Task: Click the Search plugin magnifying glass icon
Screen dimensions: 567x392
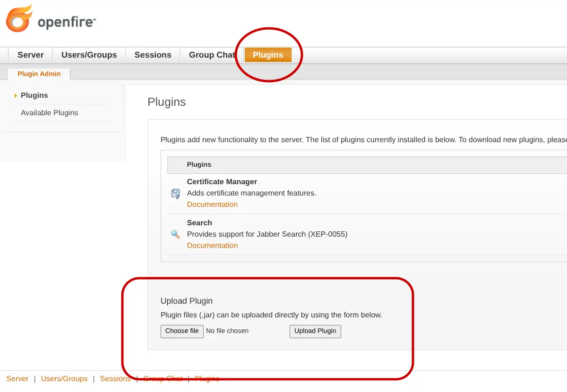Action: pos(175,234)
